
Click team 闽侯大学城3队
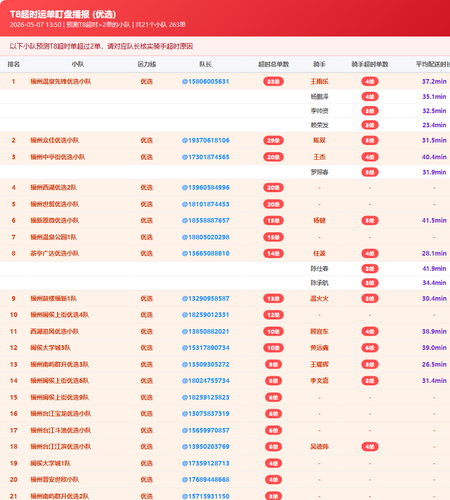tap(50, 348)
